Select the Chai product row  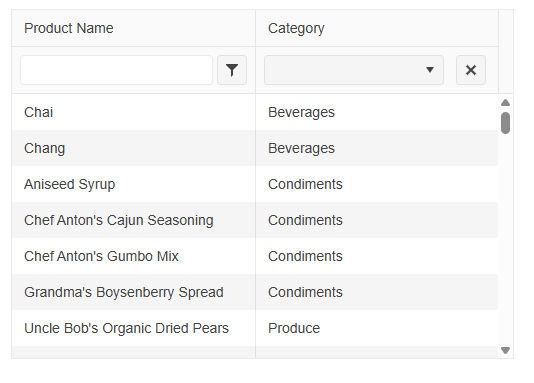pyautogui.click(x=255, y=112)
